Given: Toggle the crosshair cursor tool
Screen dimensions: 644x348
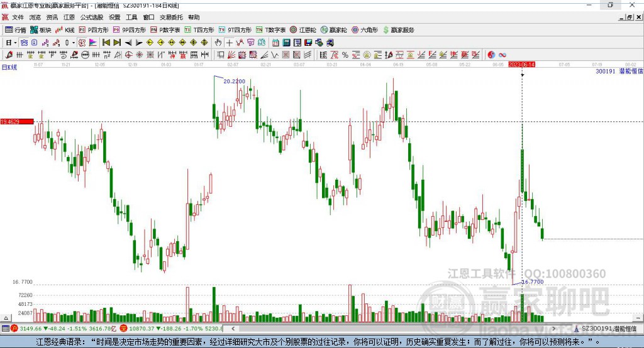Looking at the screenshot, I should [x=229, y=43].
